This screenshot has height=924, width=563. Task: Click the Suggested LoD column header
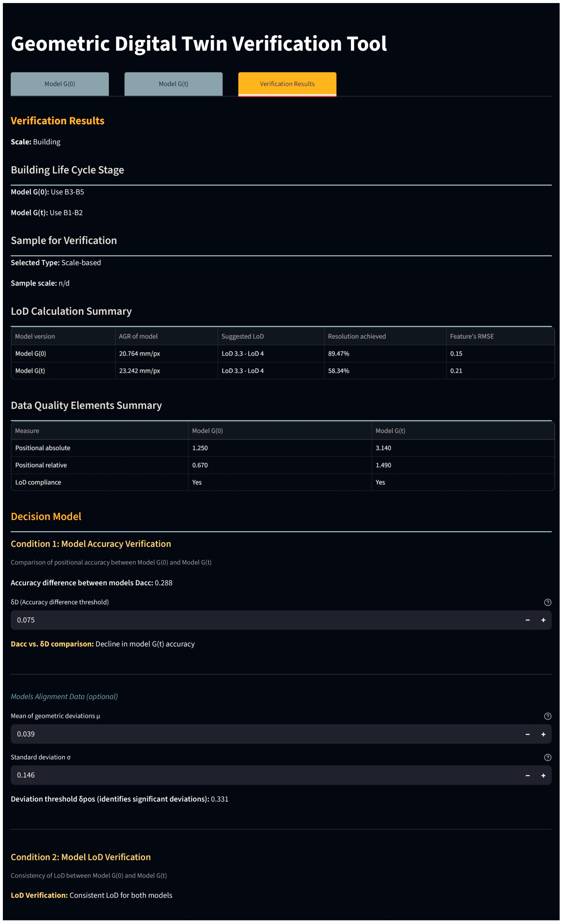coord(243,336)
